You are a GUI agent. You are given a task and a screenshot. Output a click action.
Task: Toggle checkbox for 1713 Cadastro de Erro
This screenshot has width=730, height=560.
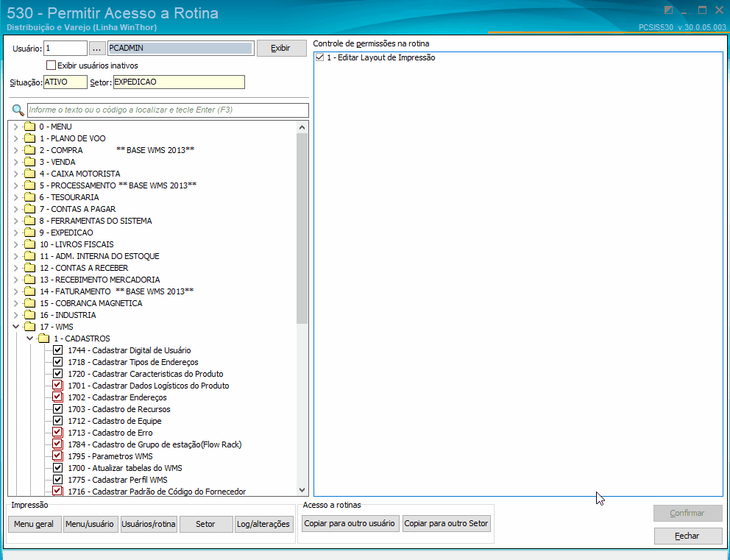tap(57, 433)
